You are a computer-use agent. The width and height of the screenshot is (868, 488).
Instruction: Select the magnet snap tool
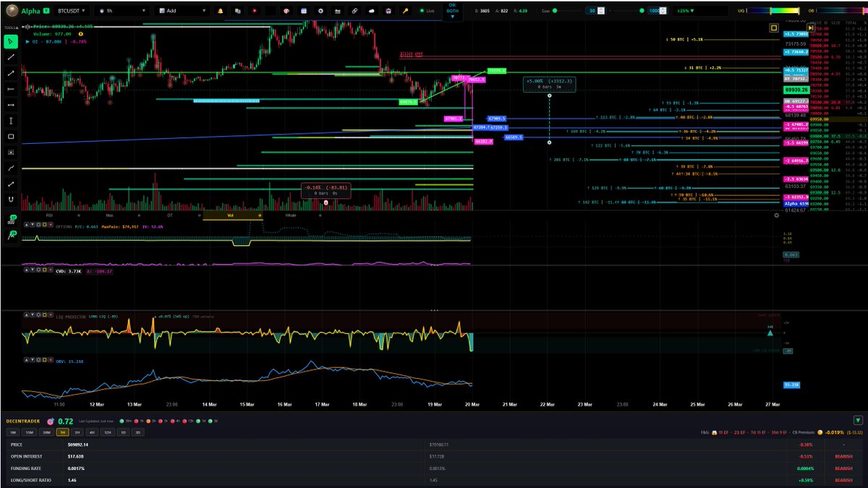click(11, 200)
